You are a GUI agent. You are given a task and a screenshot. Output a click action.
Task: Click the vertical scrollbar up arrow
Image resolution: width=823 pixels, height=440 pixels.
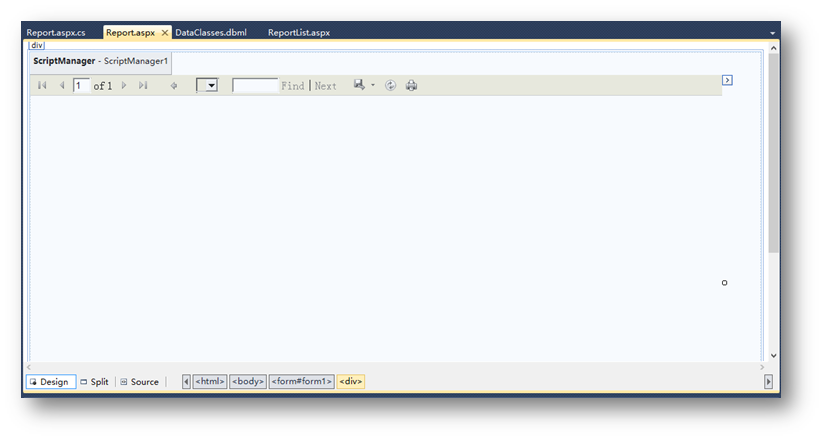point(773,48)
